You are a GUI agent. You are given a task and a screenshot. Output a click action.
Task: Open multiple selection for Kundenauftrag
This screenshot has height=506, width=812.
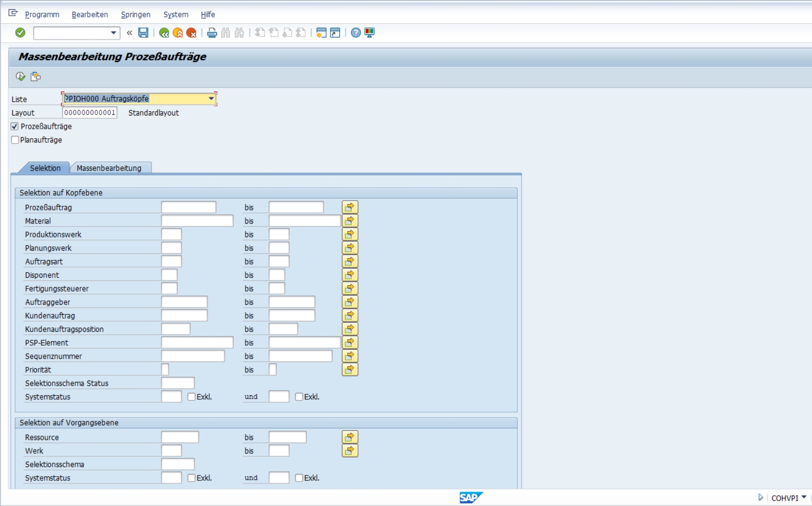click(x=350, y=315)
